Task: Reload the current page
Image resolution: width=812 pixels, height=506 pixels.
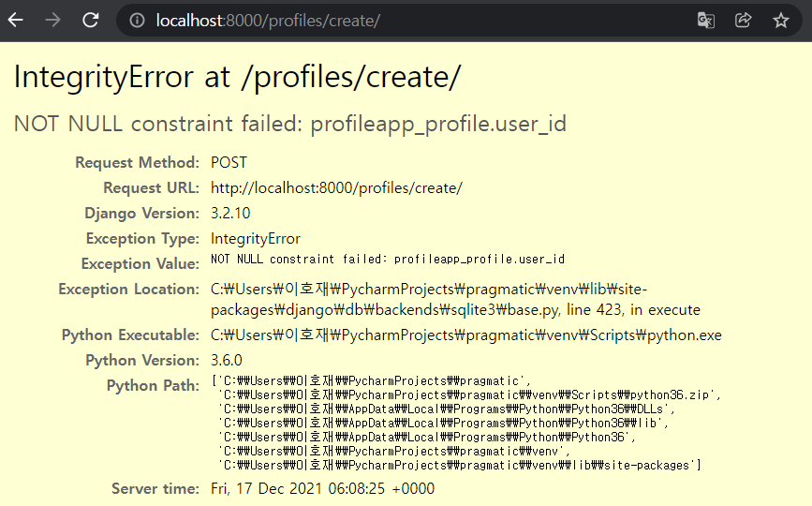Action: click(91, 21)
